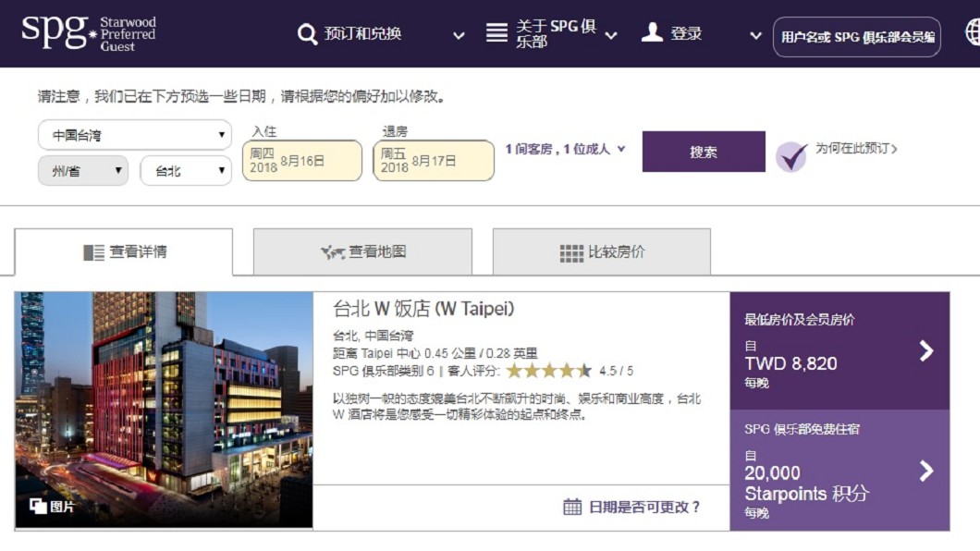Switch to the 查看地图 tab
The image size is (980, 551).
(362, 251)
